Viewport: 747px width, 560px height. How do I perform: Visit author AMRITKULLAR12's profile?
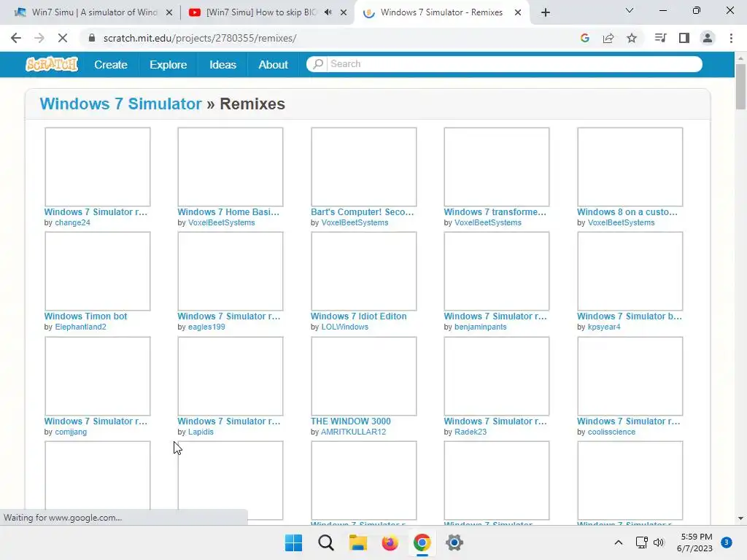coord(354,432)
